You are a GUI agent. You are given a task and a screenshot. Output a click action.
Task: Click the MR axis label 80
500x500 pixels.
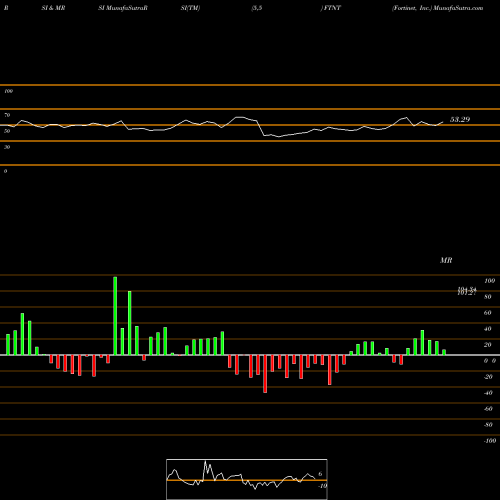click(x=488, y=297)
